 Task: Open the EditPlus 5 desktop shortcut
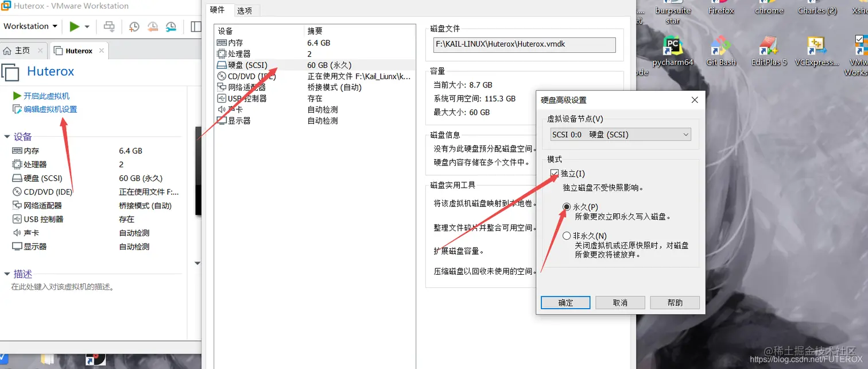point(769,52)
